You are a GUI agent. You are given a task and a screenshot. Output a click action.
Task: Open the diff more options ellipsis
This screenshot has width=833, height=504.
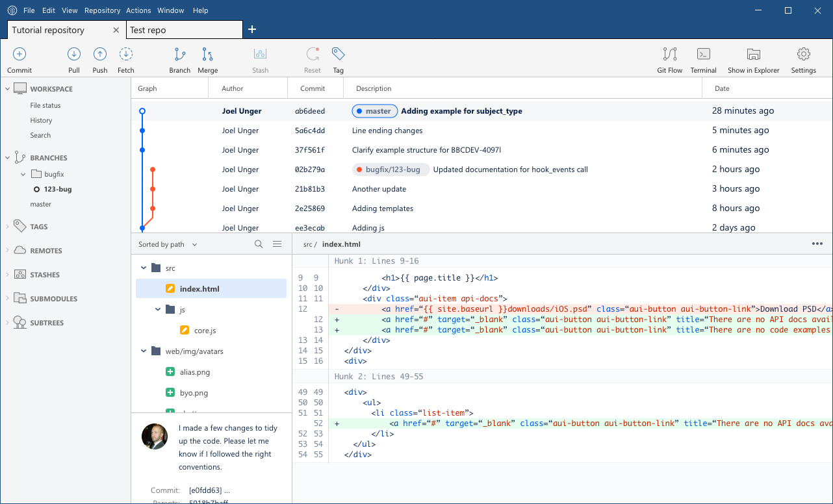coord(817,244)
